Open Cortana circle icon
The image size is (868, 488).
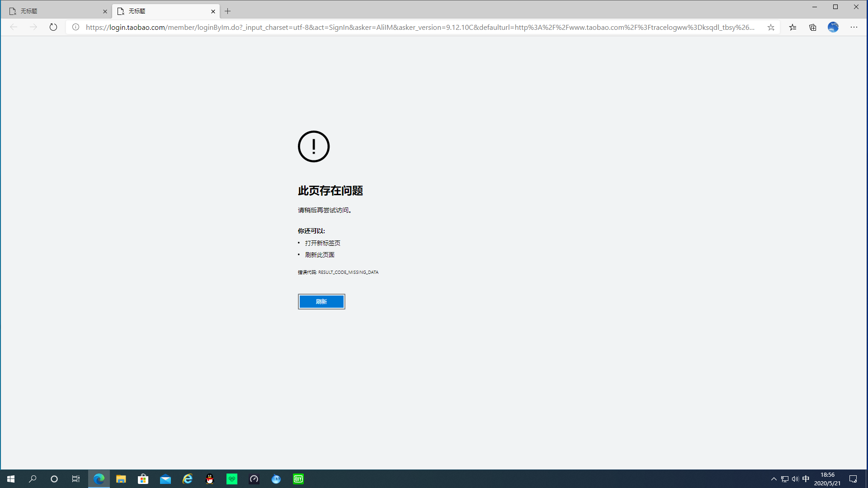point(54,479)
